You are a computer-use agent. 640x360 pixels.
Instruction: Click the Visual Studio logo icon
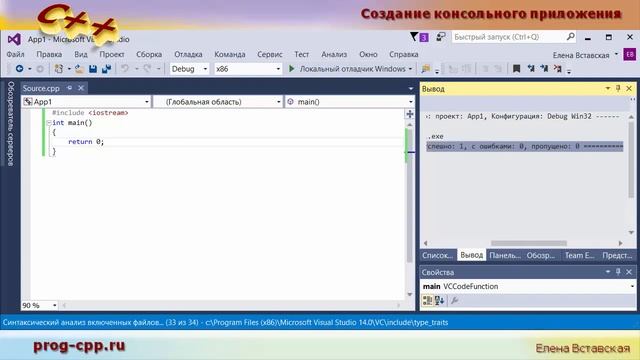14,39
